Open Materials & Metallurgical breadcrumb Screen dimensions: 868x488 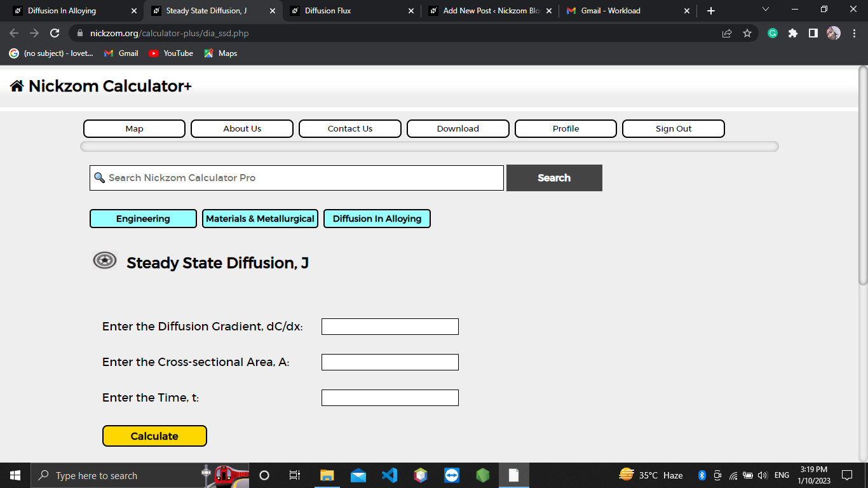coord(260,219)
